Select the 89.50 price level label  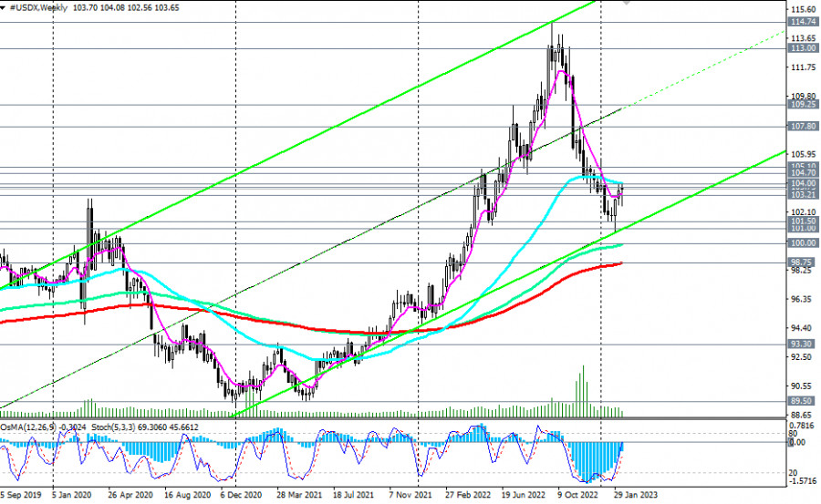pos(803,401)
